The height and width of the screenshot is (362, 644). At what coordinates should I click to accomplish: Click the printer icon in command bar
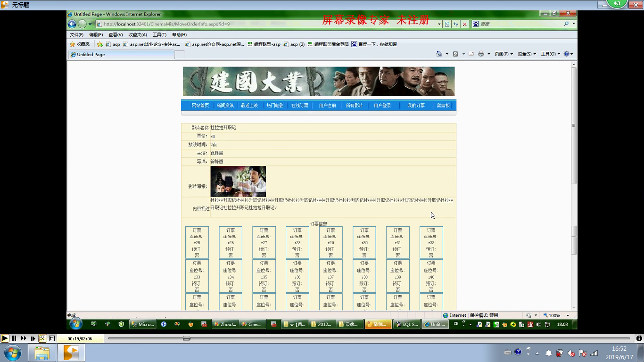click(481, 54)
